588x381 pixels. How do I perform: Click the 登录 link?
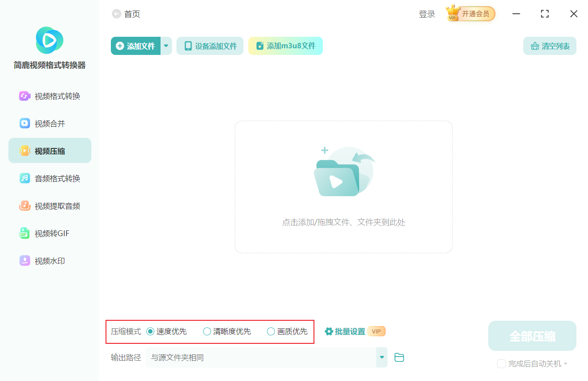pos(427,14)
